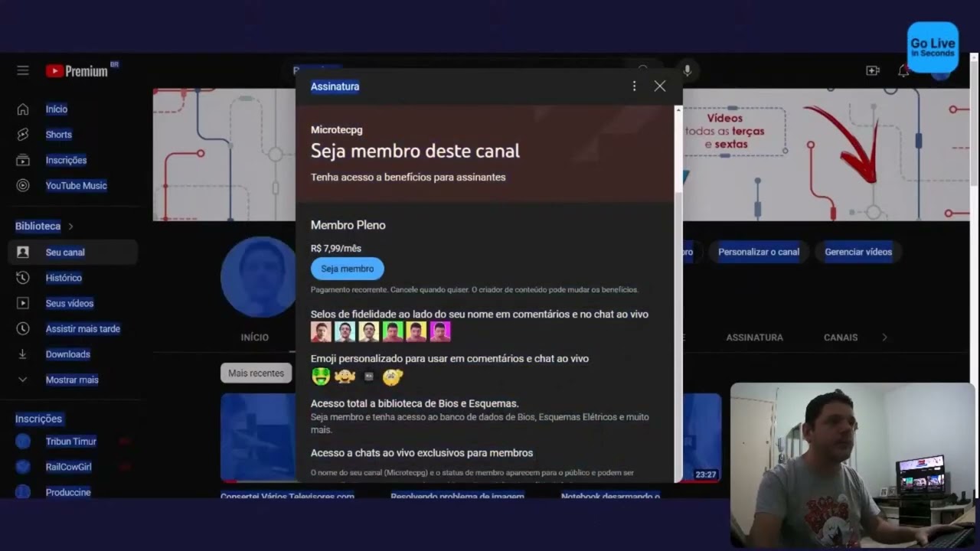Viewport: 980px width, 551px height.
Task: Click the Acesso a chats ao vivo heading
Action: pos(422,453)
